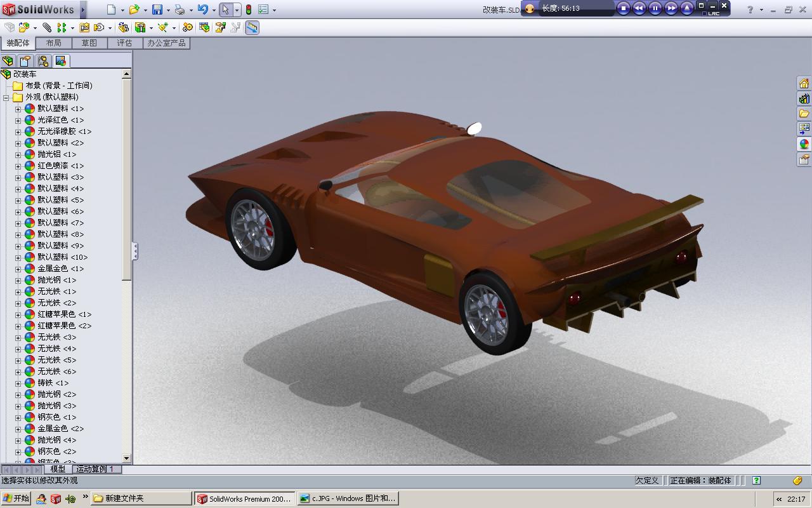The width and height of the screenshot is (812, 508).
Task: Click the Linear Component Pattern icon
Action: tap(62, 27)
